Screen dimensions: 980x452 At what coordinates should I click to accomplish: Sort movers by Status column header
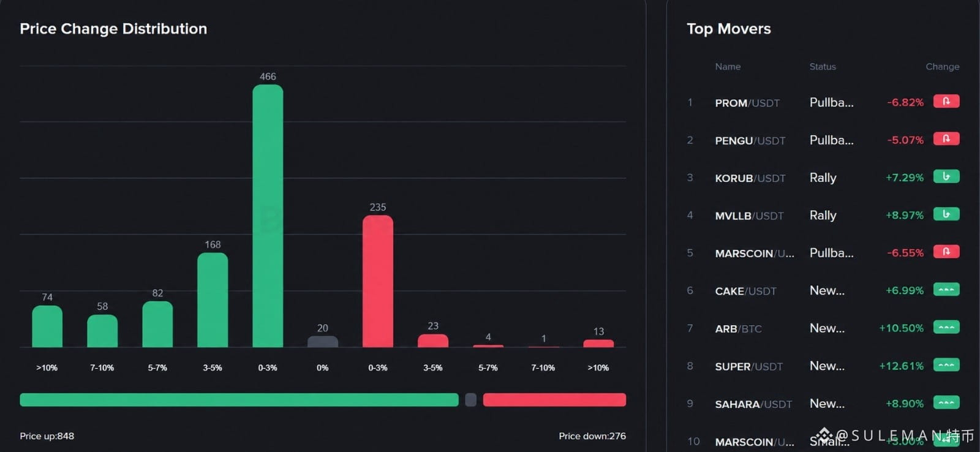pos(823,66)
